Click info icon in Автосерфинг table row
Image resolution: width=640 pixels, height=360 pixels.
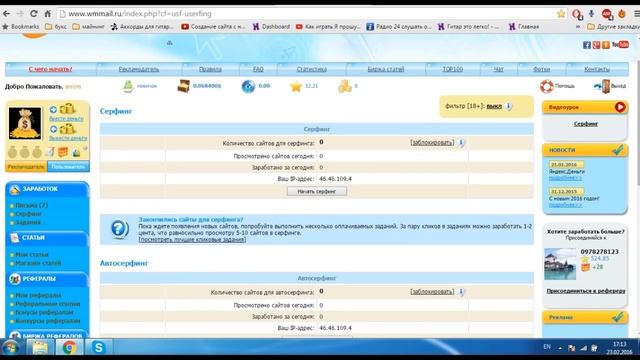click(461, 292)
